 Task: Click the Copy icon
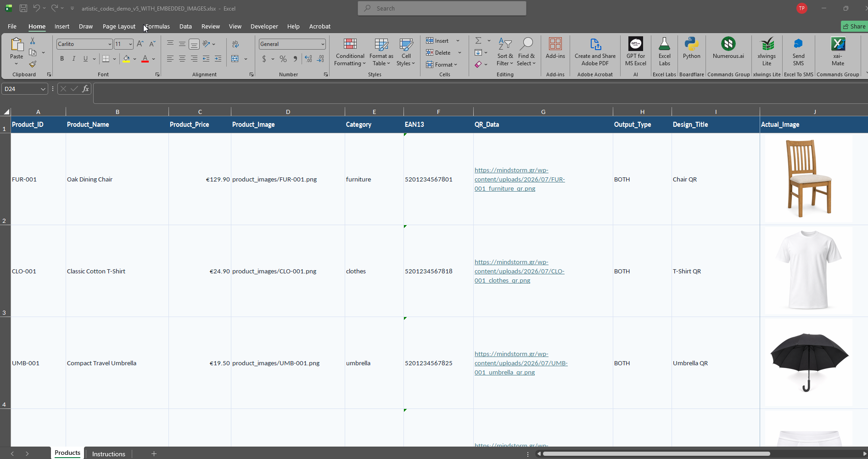pos(33,52)
